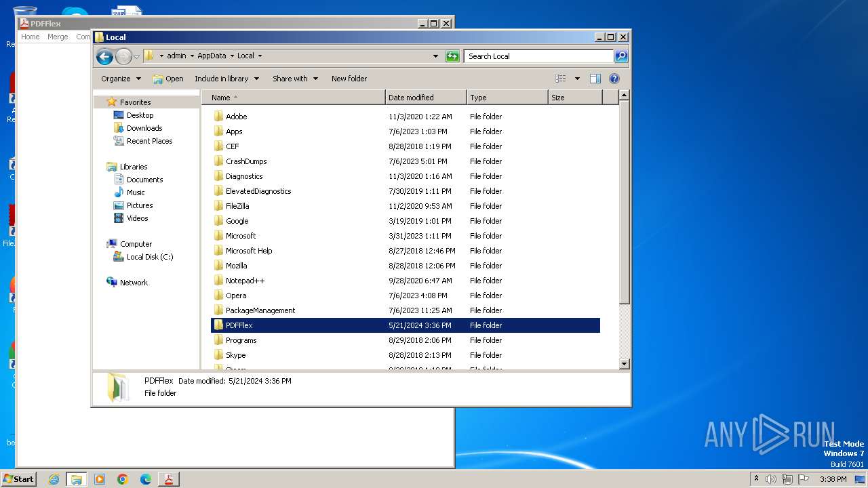Select the Mozilla folder icon
Viewport: 868px width, 488px height.
(x=218, y=266)
